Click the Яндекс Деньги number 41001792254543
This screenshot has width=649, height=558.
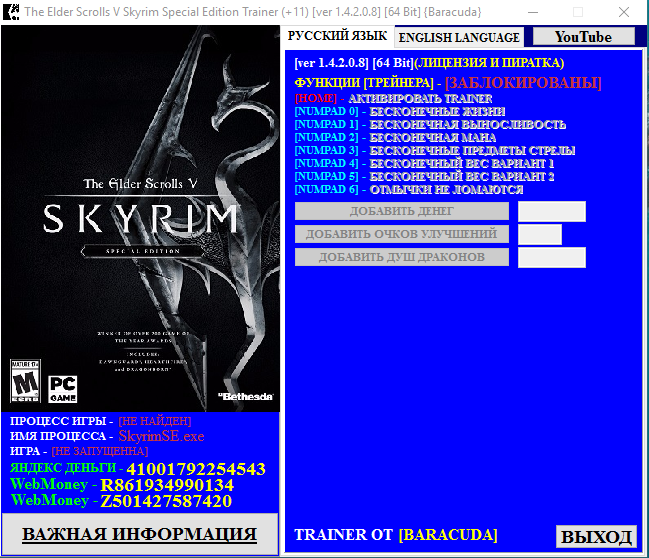pyautogui.click(x=196, y=469)
